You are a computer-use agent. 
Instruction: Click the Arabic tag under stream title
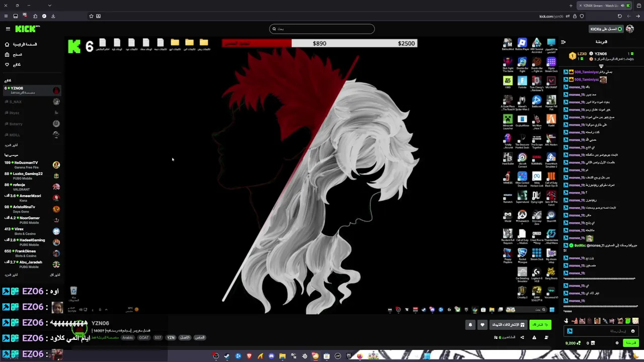coord(128,338)
